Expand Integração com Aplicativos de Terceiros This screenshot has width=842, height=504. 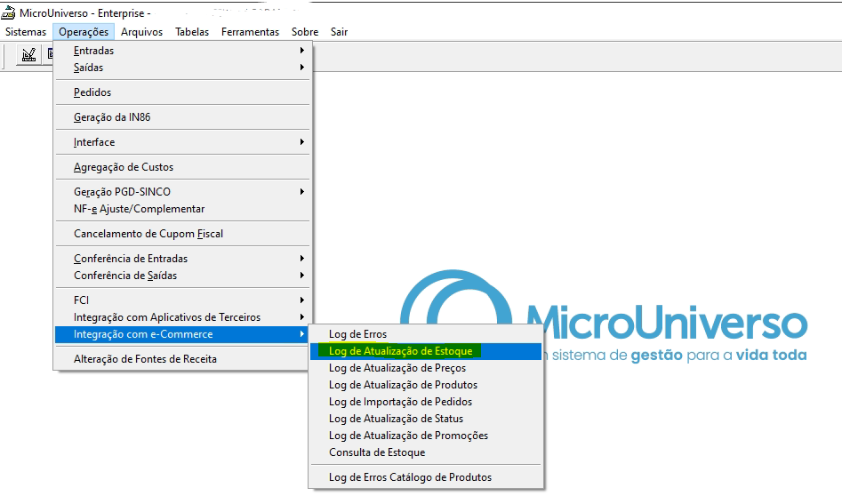click(183, 317)
